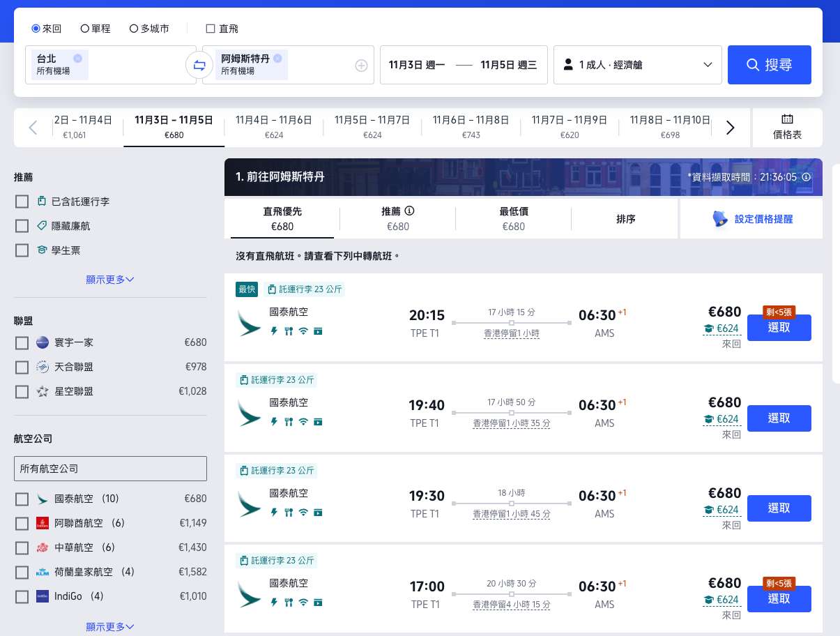Viewport: 840px width, 636px height.
Task: Click the 搜尋 search button
Action: [x=769, y=65]
